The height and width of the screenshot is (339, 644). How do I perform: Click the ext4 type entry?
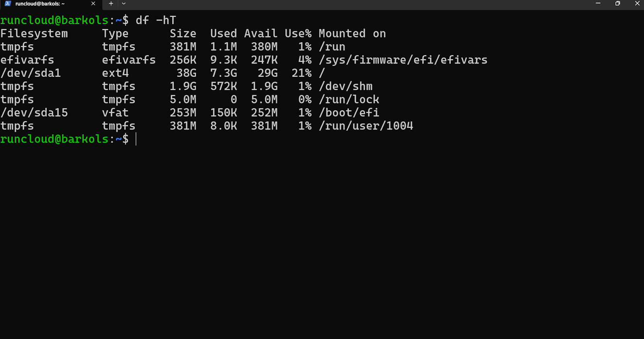pyautogui.click(x=115, y=73)
